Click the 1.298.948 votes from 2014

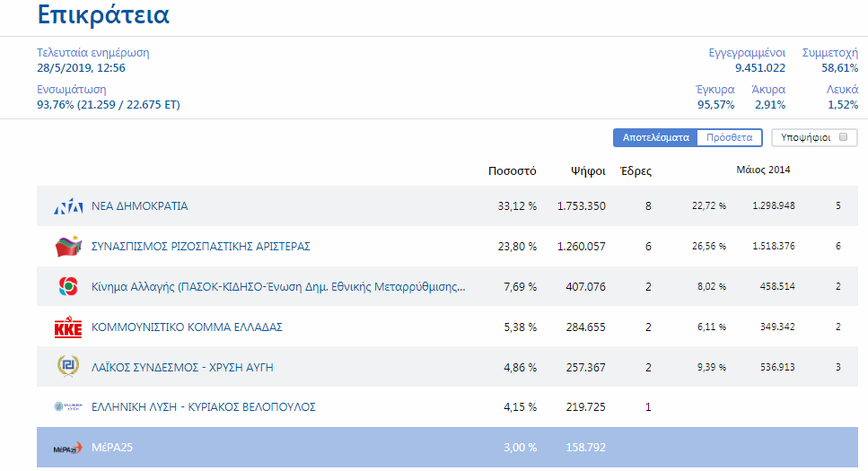pyautogui.click(x=774, y=205)
